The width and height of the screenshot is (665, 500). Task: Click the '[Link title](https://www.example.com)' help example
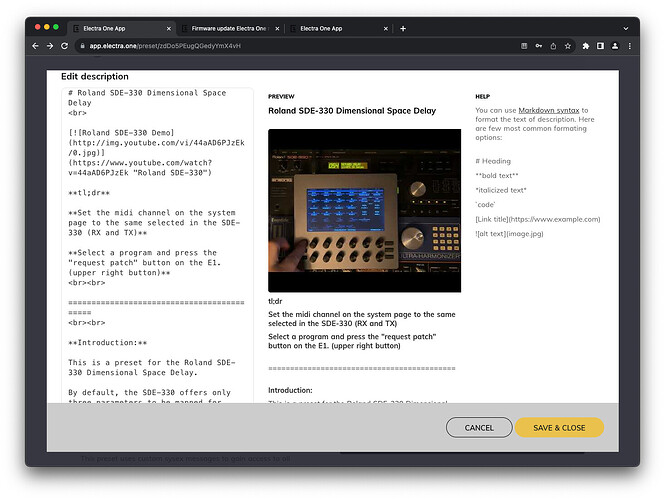tap(538, 219)
